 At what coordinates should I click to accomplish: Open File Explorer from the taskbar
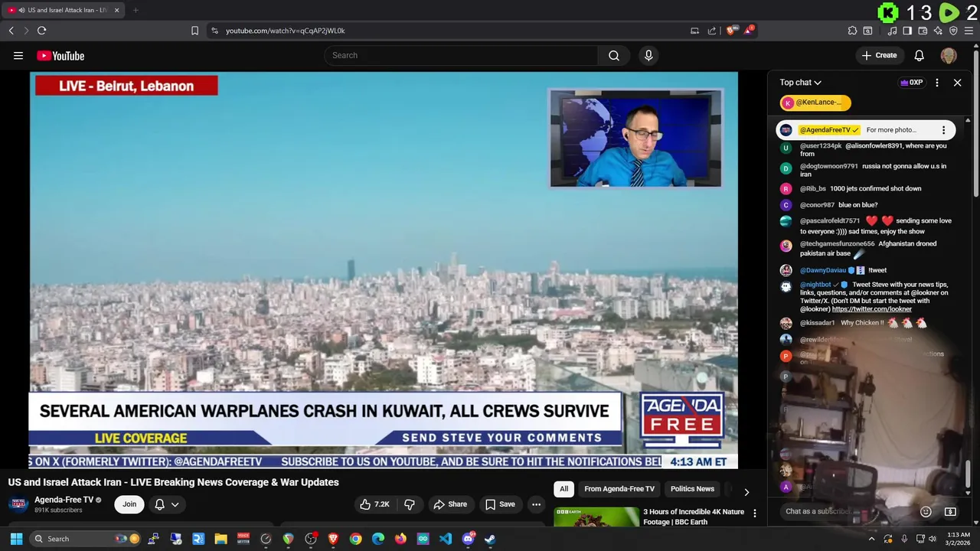(220, 539)
